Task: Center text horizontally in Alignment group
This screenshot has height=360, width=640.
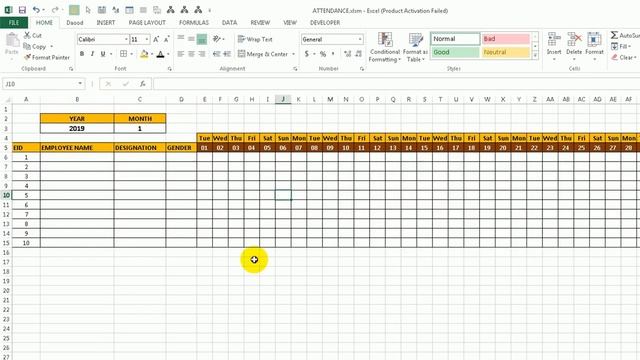Action: point(191,54)
